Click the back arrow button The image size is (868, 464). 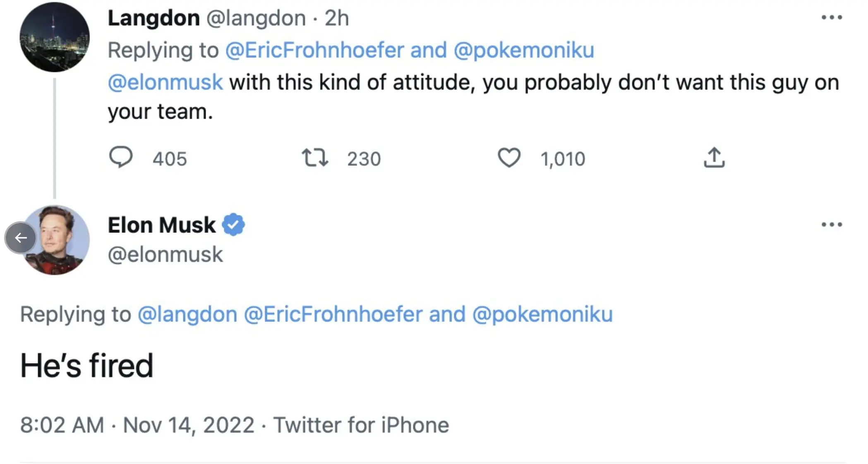pos(21,238)
